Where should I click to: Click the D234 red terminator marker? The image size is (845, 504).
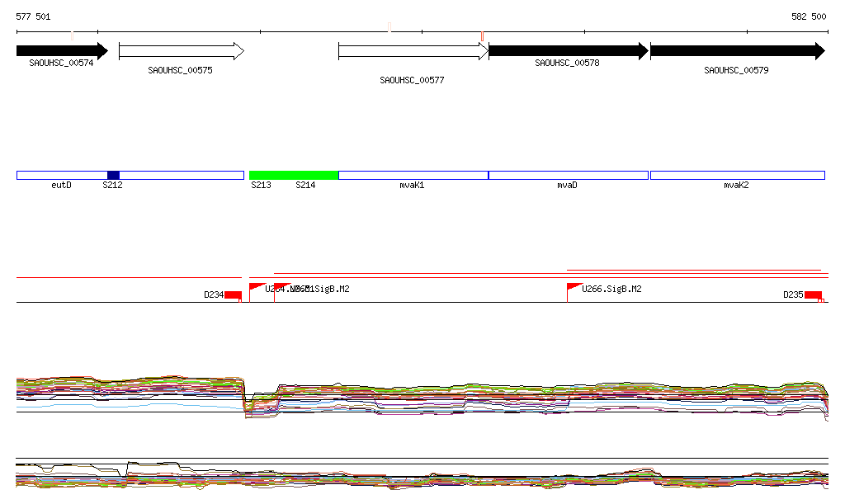[233, 295]
